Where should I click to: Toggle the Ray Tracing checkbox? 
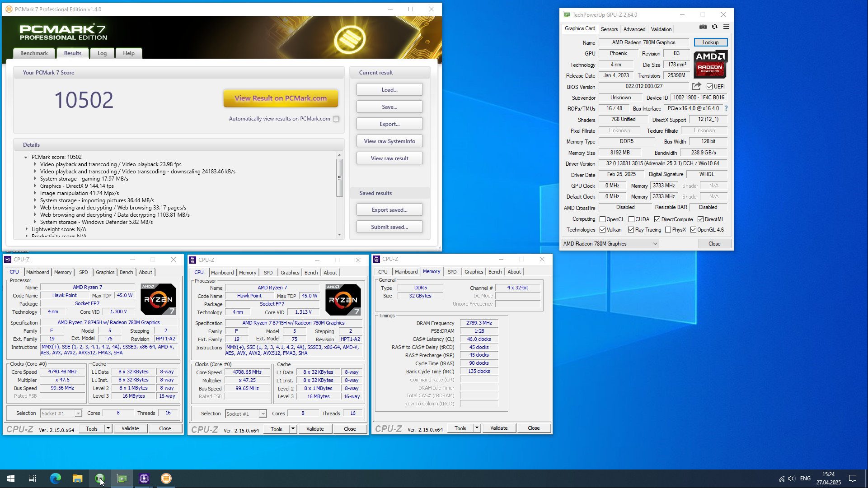pos(631,230)
